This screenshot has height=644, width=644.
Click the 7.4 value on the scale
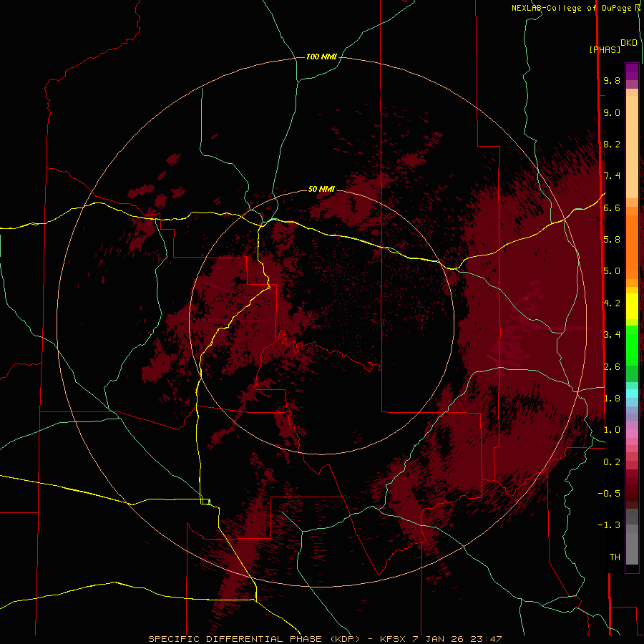(x=612, y=176)
